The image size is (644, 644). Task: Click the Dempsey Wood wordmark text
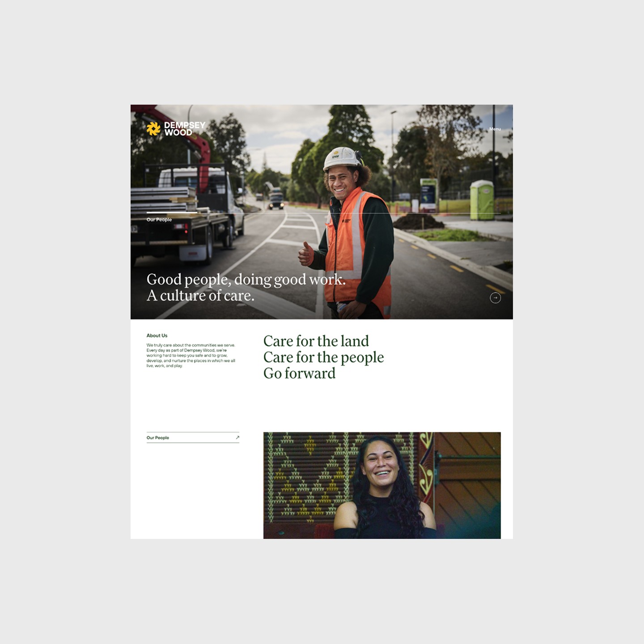(x=185, y=129)
